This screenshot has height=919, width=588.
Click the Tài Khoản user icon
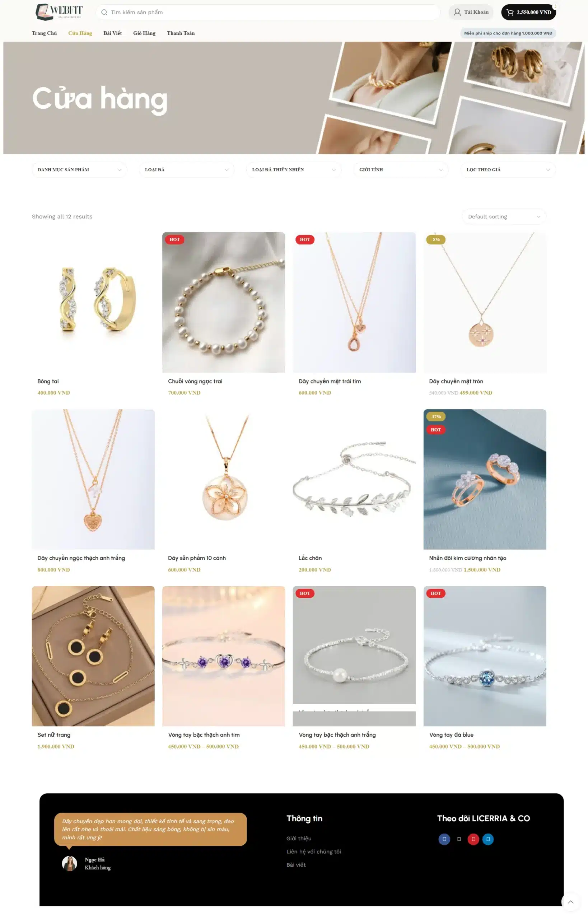coord(457,12)
